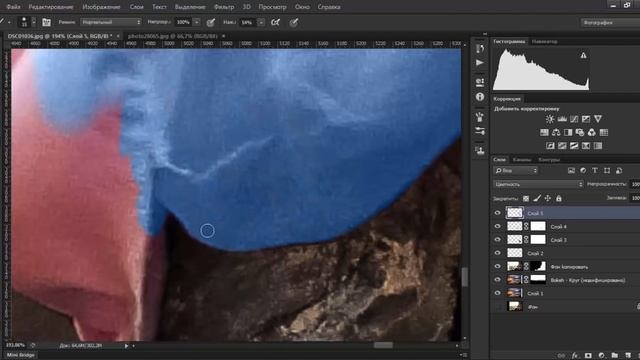Add an Invert adjustment
The image size is (640, 360).
(x=550, y=146)
